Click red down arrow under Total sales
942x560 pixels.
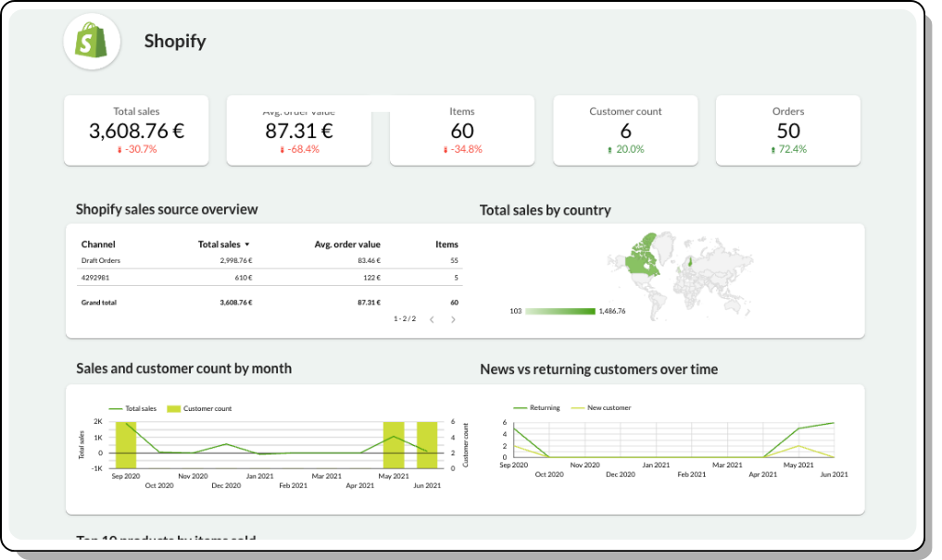(x=119, y=149)
